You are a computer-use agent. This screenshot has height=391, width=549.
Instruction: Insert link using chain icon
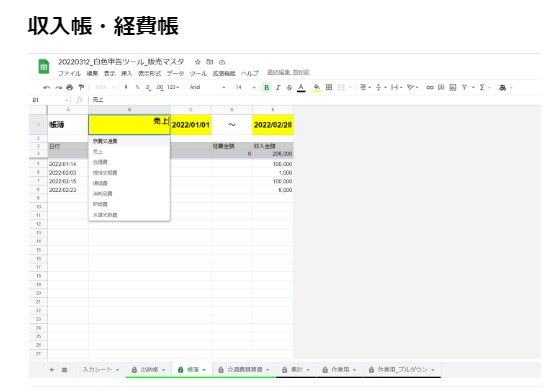[x=430, y=88]
